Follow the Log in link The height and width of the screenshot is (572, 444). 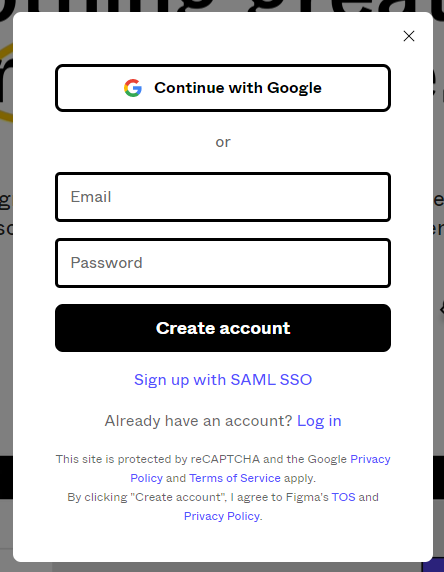(x=319, y=421)
